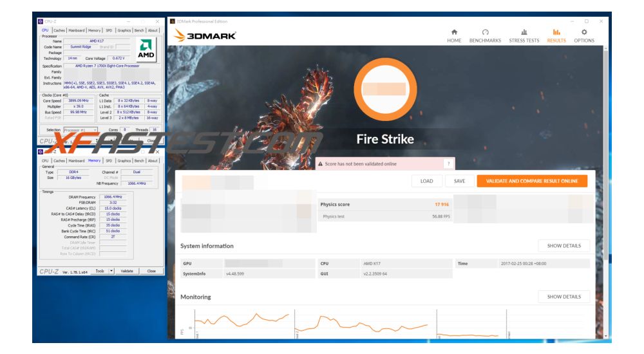This screenshot has width=644, height=354.
Task: Open the Graphics tab in the upper CPU-Z window
Action: click(124, 30)
